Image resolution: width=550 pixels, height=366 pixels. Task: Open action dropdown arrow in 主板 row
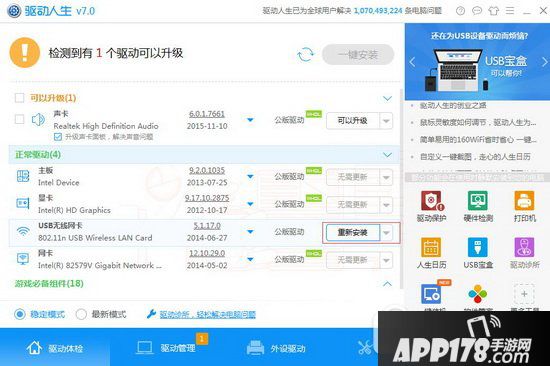[386, 177]
